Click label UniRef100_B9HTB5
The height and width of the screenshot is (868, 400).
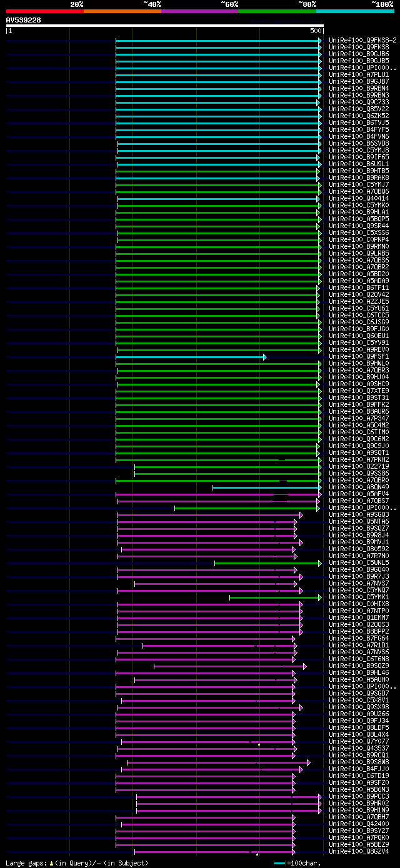click(x=359, y=171)
